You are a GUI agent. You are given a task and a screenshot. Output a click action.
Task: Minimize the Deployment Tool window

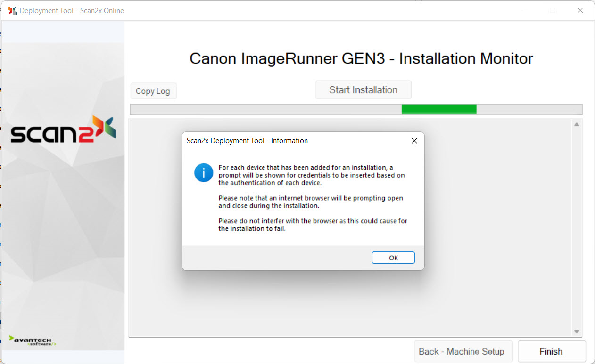point(525,10)
